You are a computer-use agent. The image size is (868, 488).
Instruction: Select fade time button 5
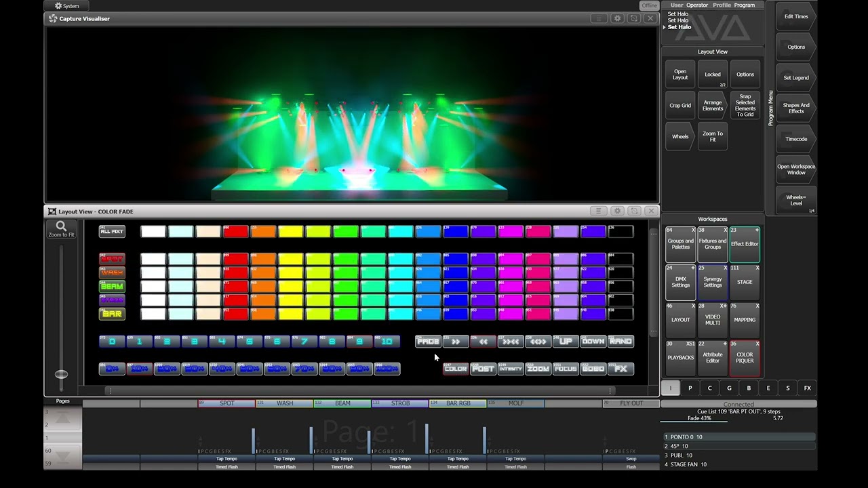250,342
